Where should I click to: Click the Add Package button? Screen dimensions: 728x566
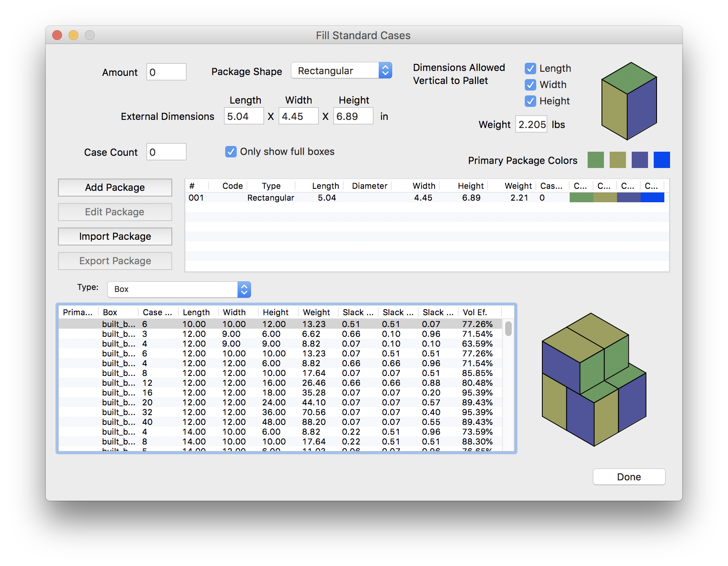coord(115,188)
